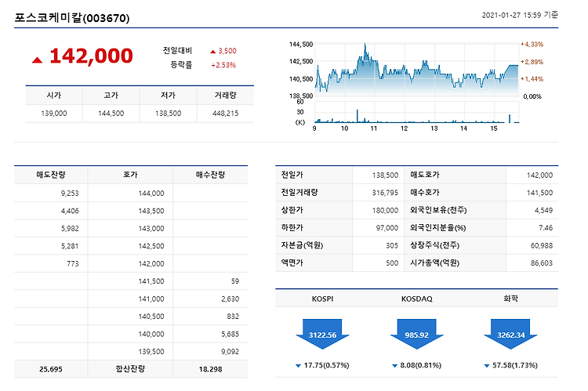Image resolution: width=588 pixels, height=391 pixels.
Task: Click the intraday price chart
Action: (416, 70)
